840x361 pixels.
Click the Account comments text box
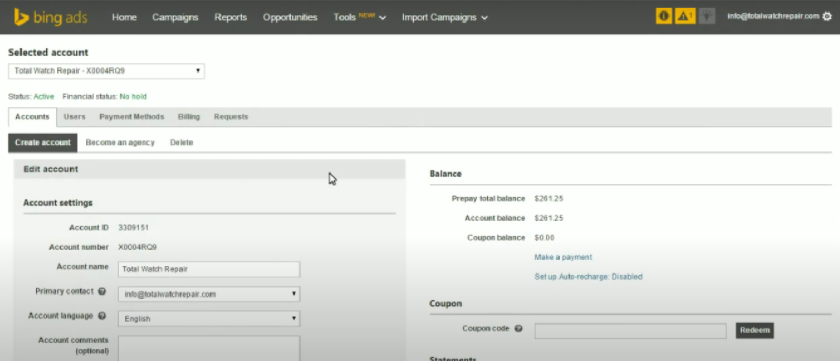(209, 348)
